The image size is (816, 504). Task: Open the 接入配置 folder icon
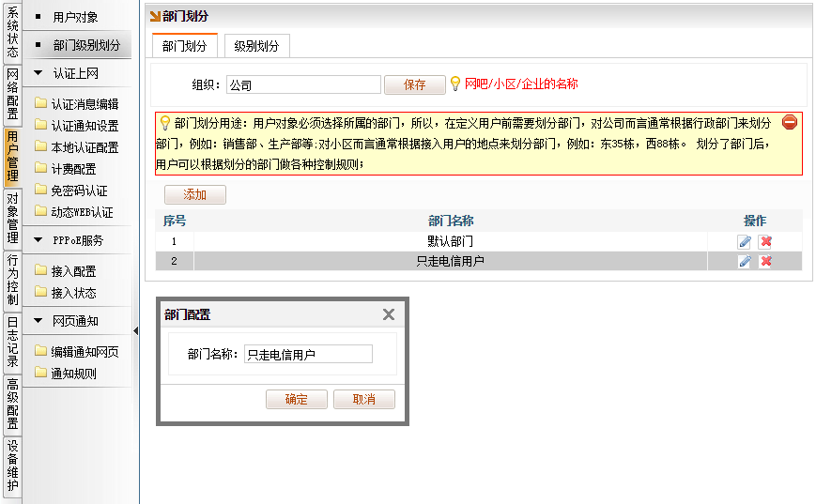40,270
